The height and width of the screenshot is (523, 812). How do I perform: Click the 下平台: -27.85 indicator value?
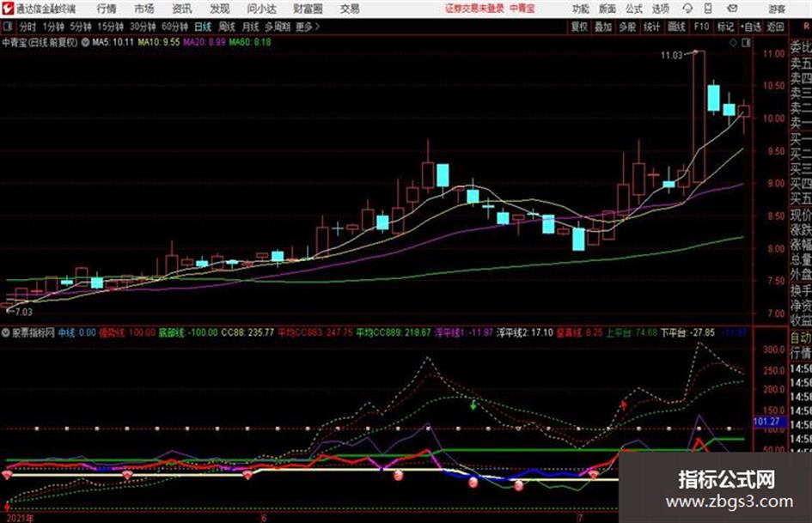[x=687, y=332]
